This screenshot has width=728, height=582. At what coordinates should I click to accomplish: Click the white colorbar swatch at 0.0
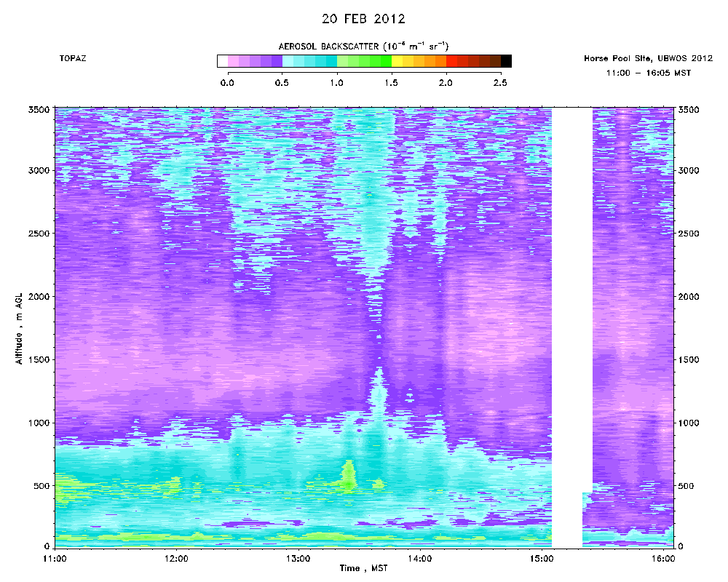[223, 61]
